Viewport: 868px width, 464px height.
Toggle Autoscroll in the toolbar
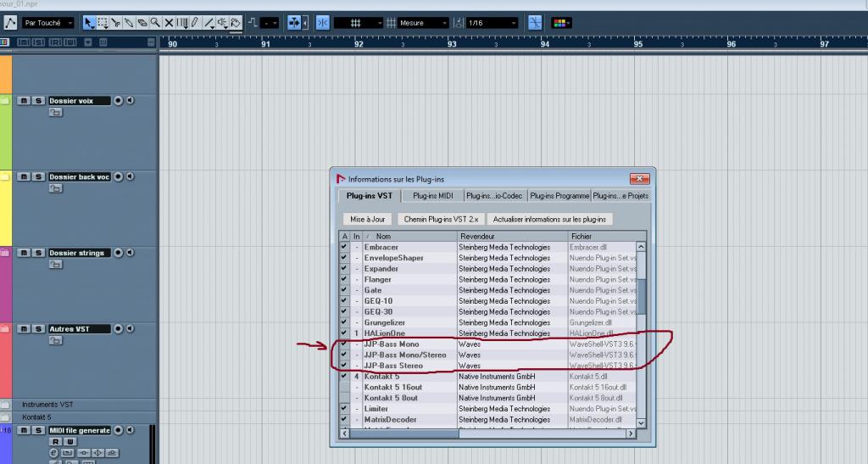click(294, 23)
